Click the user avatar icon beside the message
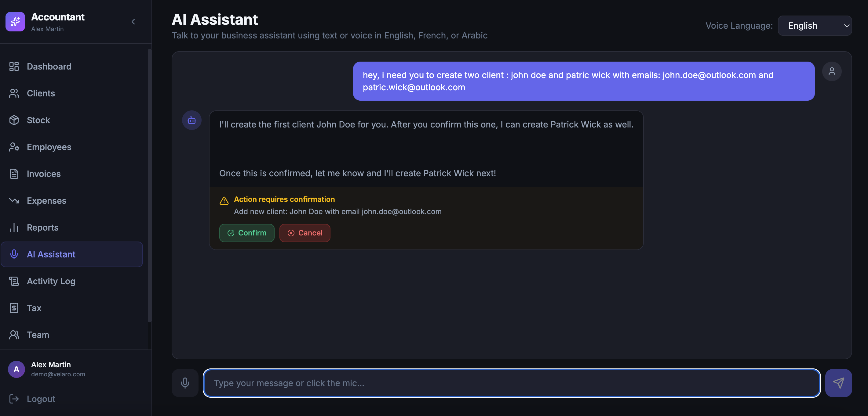This screenshot has height=416, width=868. coord(832,71)
